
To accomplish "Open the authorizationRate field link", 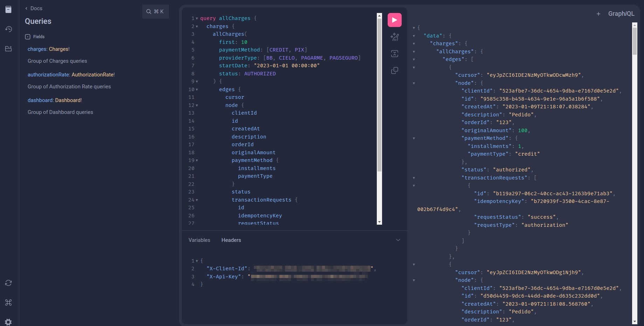I will pyautogui.click(x=49, y=75).
